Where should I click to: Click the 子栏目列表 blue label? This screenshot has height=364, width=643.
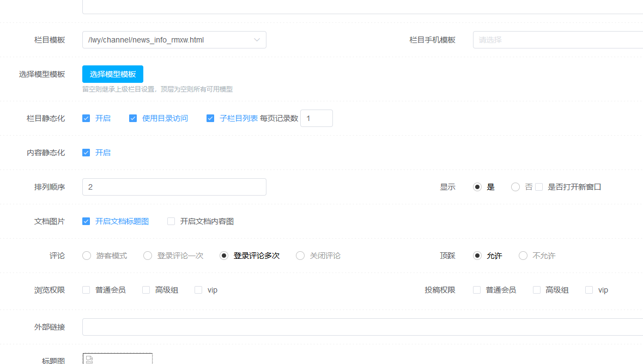pos(239,118)
